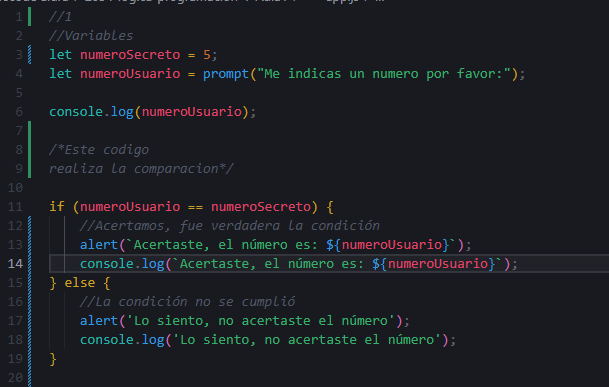This screenshot has height=387, width=609.
Task: Click the "==" operator in the if condition
Action: tap(195, 207)
